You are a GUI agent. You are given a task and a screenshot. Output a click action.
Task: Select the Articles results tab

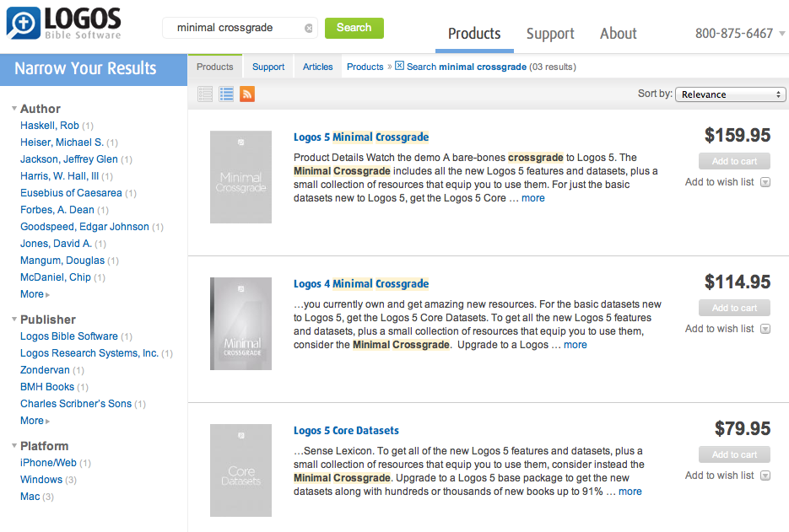[x=317, y=67]
